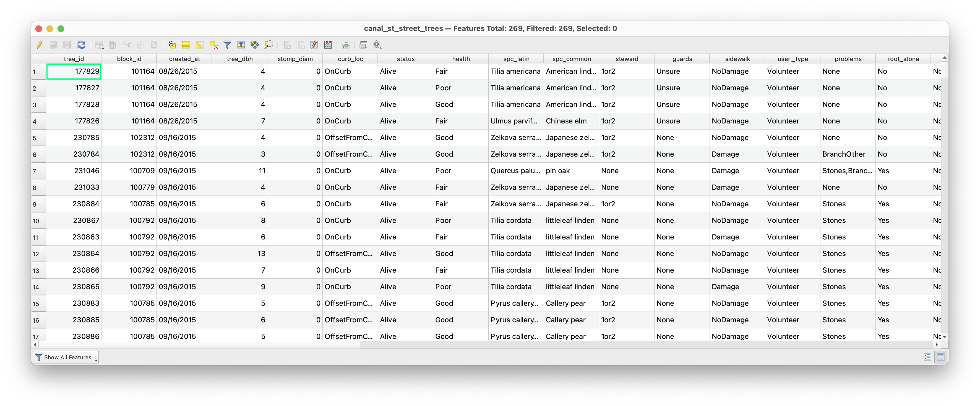Toggle dock attribute table icon
Viewport: 980px width, 406px height.
click(363, 45)
